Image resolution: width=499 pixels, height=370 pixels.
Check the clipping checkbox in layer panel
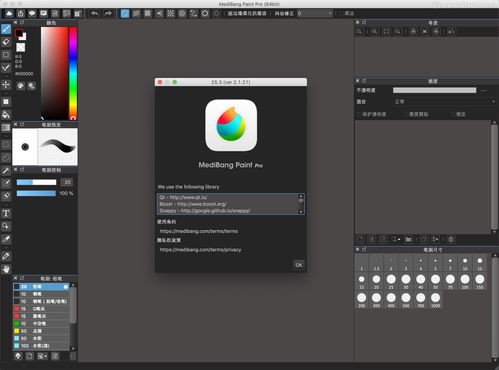(x=406, y=114)
